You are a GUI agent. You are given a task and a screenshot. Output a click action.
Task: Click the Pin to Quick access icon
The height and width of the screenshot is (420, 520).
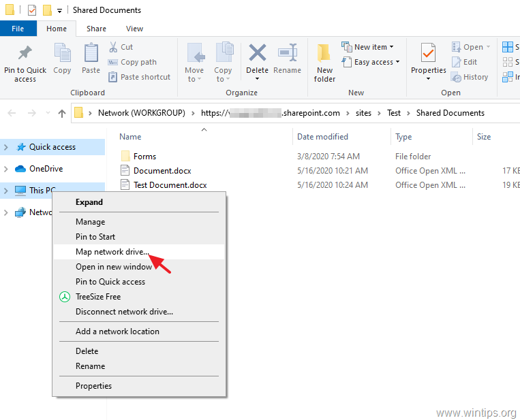click(25, 54)
